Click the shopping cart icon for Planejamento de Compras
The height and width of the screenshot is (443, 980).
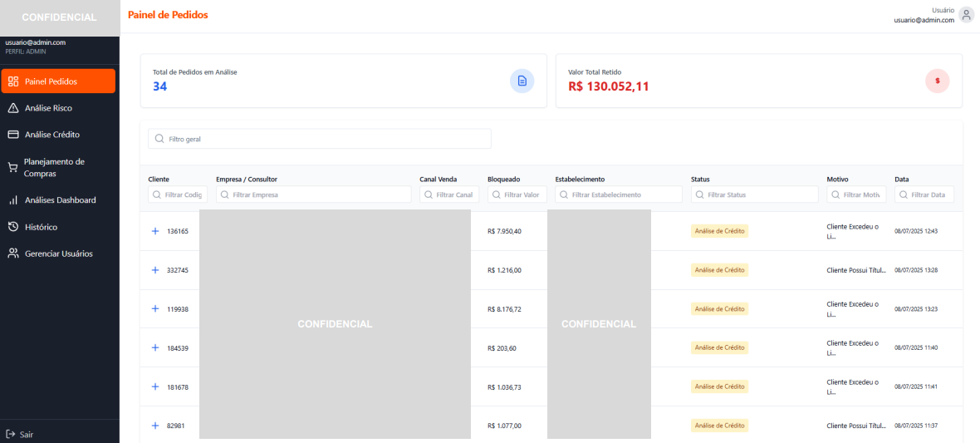13,168
